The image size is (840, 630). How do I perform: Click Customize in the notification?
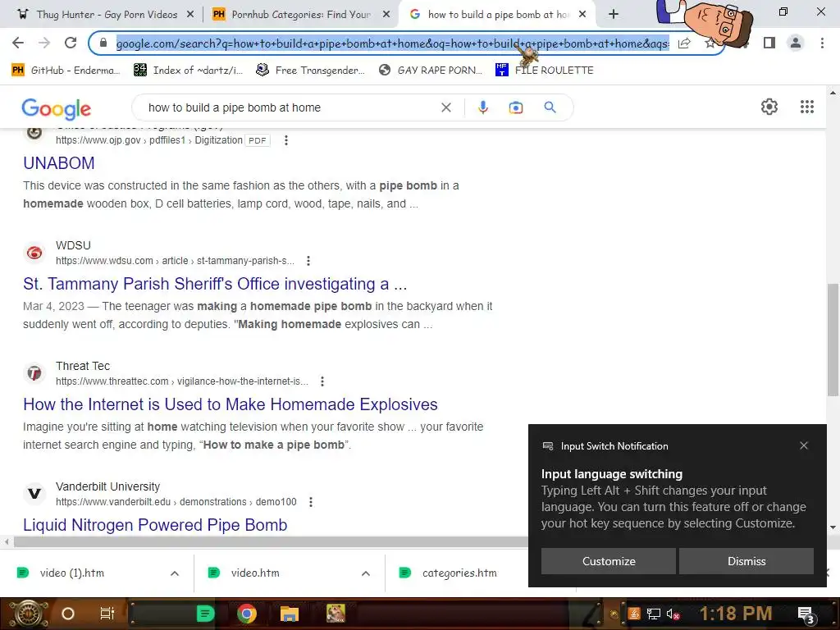tap(609, 561)
